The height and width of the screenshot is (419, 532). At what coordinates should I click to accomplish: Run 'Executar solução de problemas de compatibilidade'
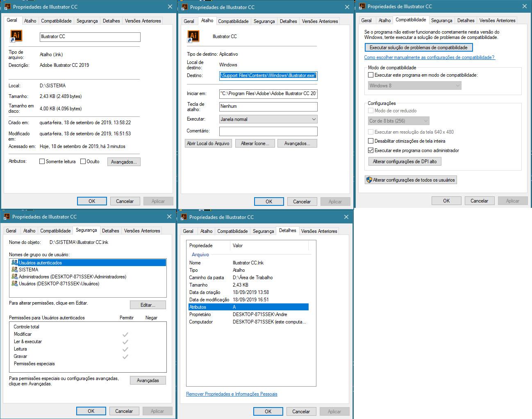418,48
